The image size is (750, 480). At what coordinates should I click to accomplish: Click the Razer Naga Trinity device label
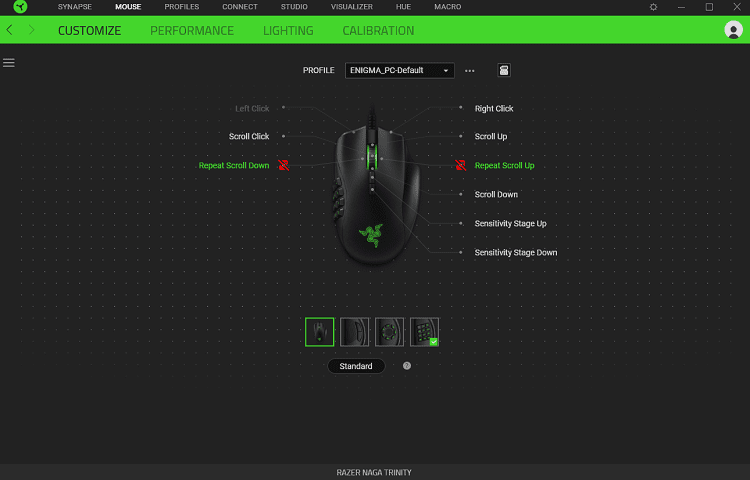(x=374, y=472)
